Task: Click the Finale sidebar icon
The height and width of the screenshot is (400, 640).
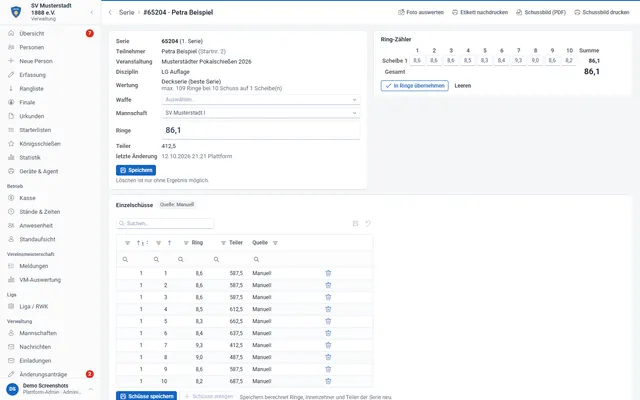Action: (11, 102)
